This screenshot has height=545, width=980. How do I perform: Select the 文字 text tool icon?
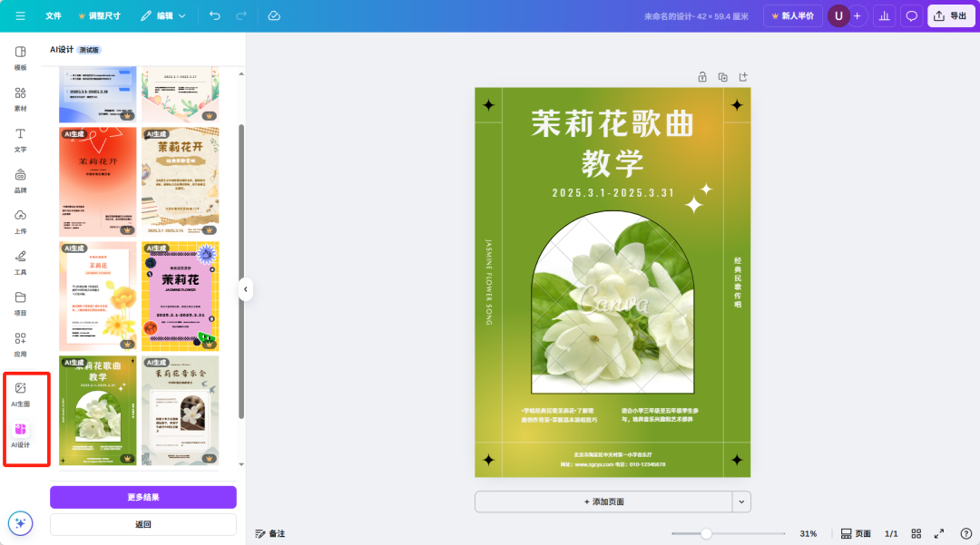point(19,136)
